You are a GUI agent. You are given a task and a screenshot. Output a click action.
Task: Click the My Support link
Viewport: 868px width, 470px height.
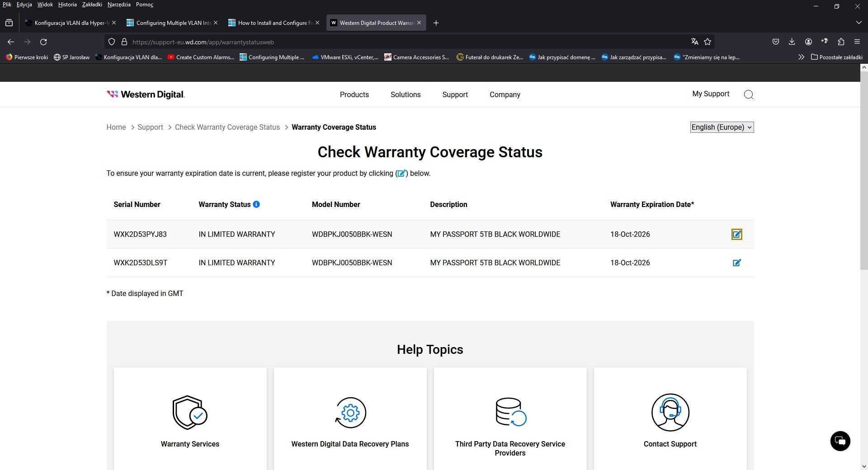click(x=711, y=94)
